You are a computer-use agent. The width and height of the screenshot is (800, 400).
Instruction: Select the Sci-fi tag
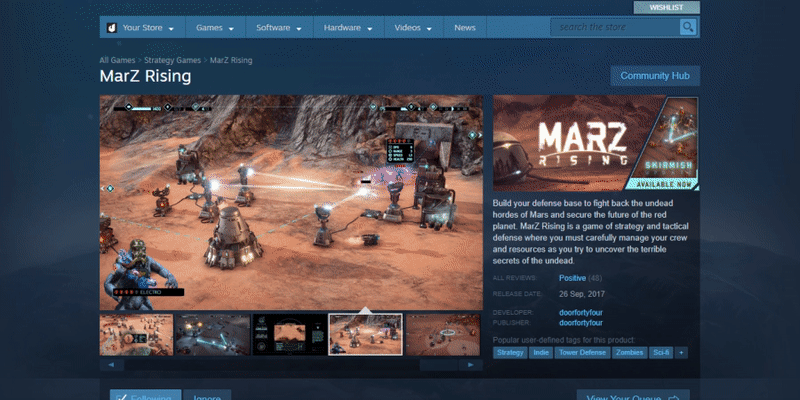point(661,353)
